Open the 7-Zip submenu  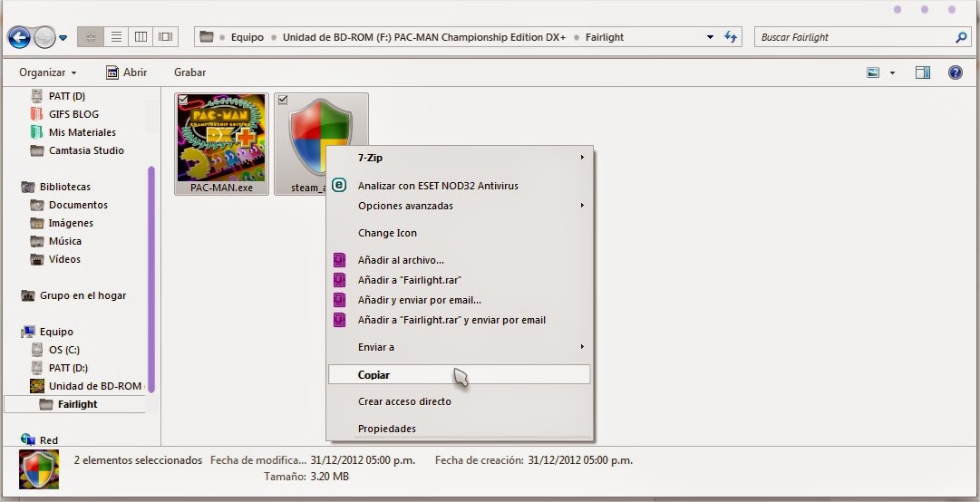tap(460, 158)
